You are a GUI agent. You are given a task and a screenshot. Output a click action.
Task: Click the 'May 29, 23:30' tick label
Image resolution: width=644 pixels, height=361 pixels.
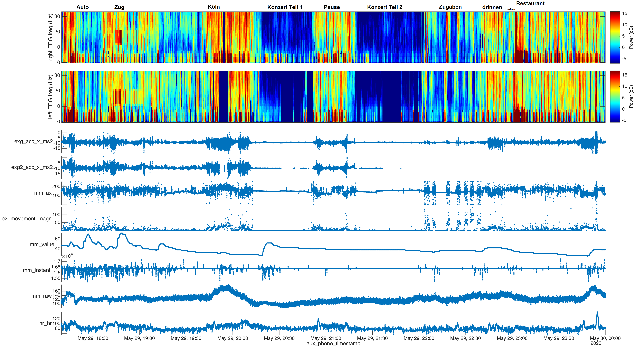tap(559, 339)
